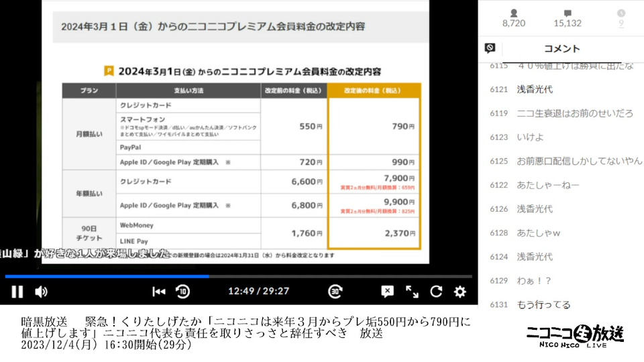Screen dimensions: 644x362
Task: Click the 550円 previous price cell
Action: pyautogui.click(x=294, y=127)
